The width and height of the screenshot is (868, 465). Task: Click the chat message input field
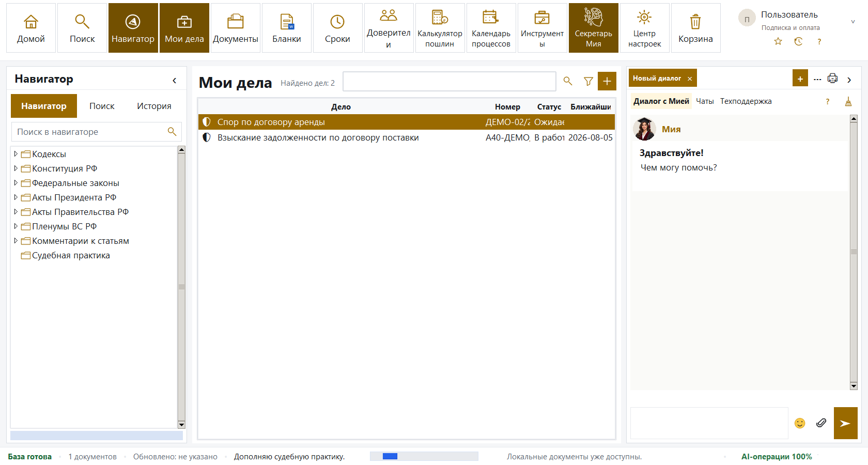[x=709, y=423]
